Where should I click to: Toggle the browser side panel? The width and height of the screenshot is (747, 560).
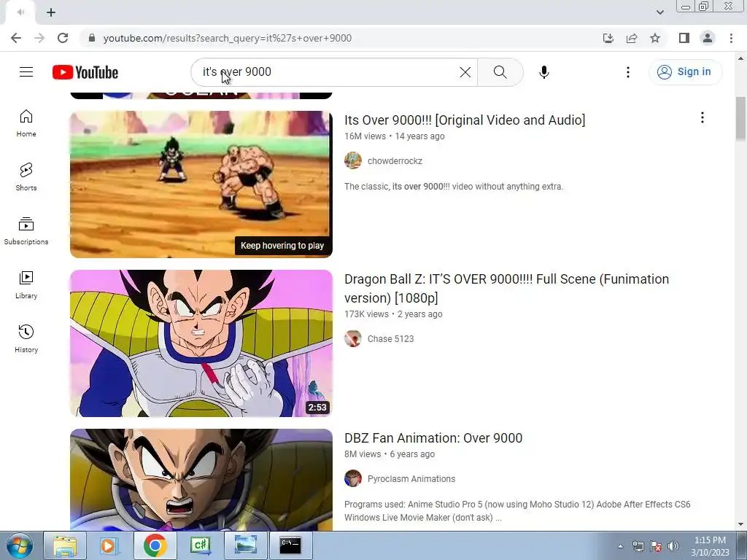click(x=684, y=38)
